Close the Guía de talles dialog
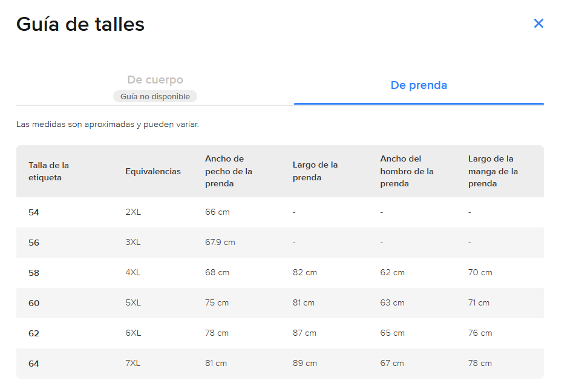Viewport: 582px width, 392px height. [538, 24]
